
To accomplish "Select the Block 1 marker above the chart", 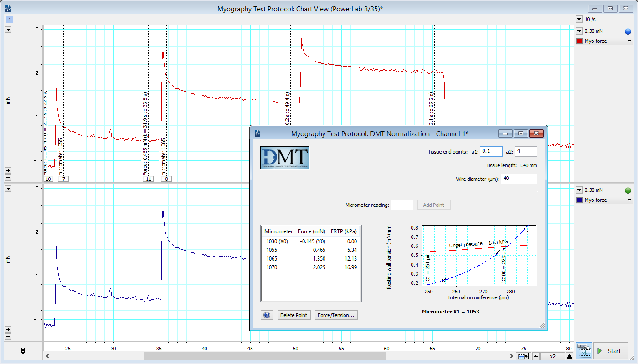I will (9, 20).
